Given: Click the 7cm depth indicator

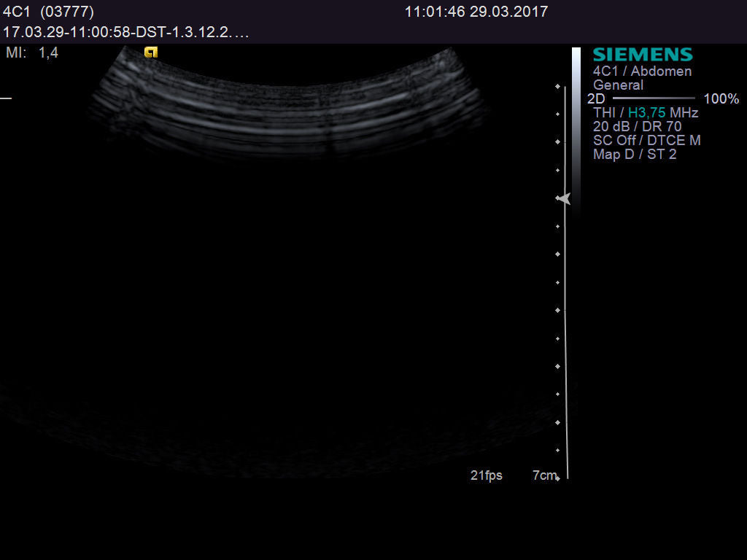Looking at the screenshot, I should [543, 475].
